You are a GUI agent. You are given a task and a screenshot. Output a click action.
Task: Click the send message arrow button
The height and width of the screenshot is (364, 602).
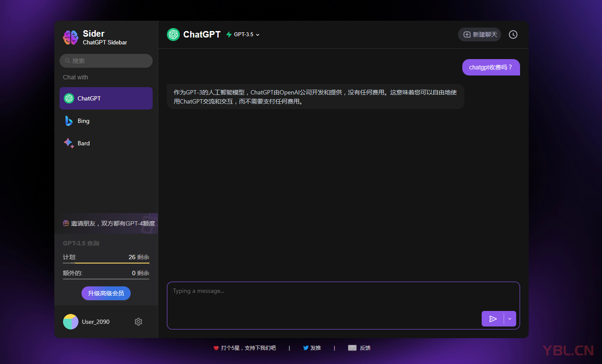click(493, 319)
